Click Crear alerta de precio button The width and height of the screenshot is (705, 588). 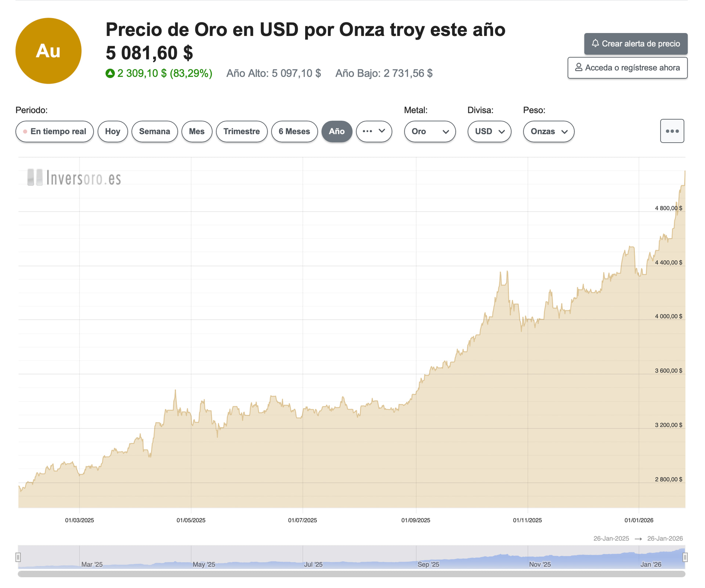point(636,44)
